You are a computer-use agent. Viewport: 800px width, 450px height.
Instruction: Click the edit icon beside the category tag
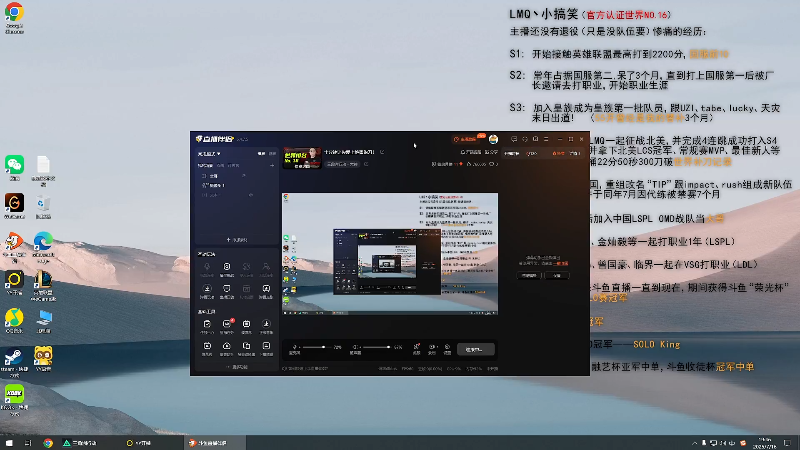[366, 164]
